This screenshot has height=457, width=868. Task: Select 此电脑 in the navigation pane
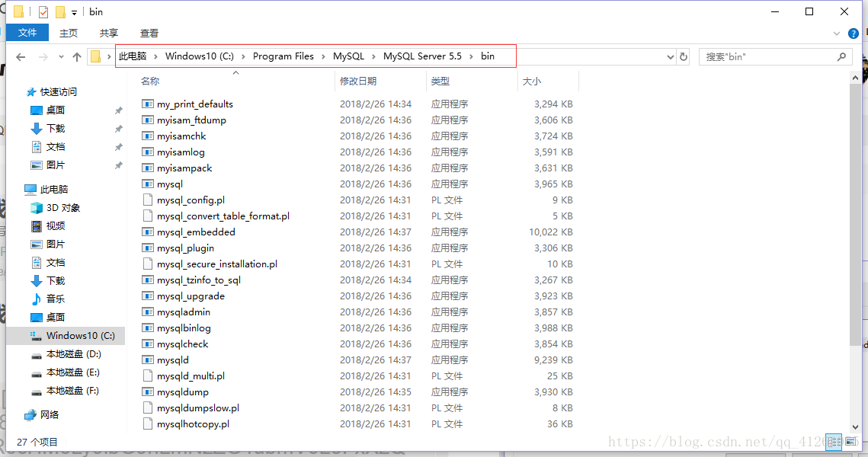coord(53,189)
